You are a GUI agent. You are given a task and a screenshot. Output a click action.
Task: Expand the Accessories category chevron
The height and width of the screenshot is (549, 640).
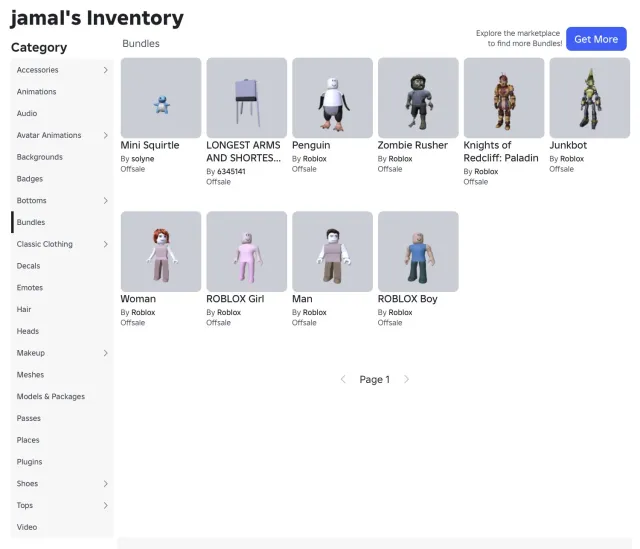(x=106, y=70)
